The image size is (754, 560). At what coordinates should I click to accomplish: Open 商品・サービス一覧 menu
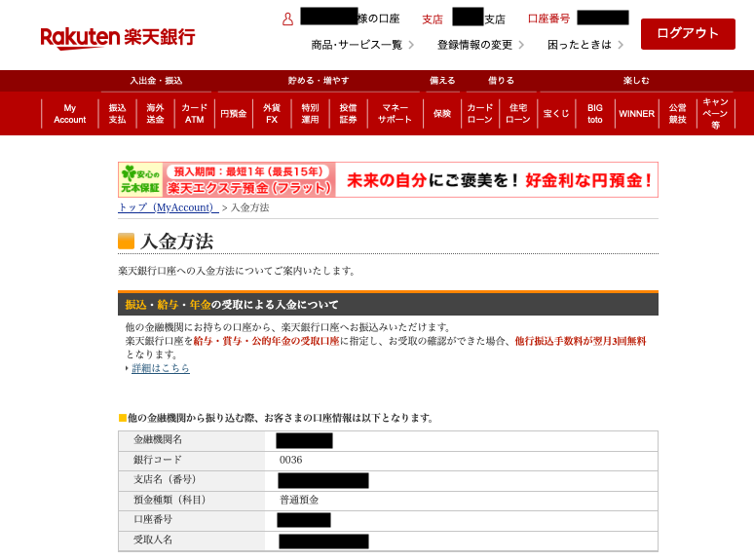click(x=362, y=45)
